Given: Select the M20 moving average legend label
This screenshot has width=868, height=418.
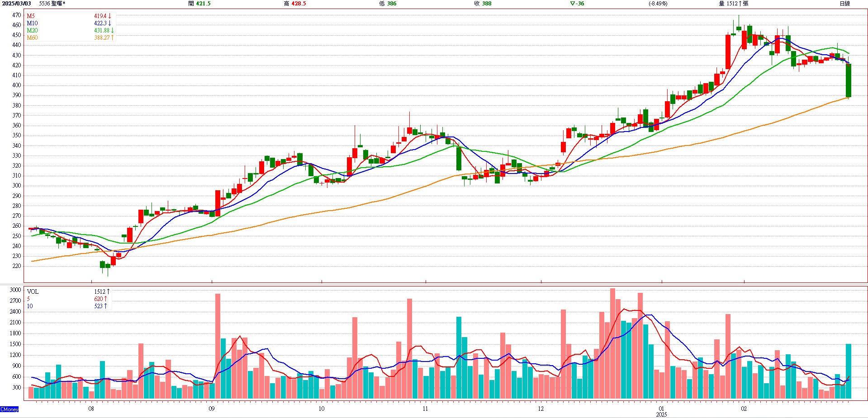Looking at the screenshot, I should [x=32, y=30].
